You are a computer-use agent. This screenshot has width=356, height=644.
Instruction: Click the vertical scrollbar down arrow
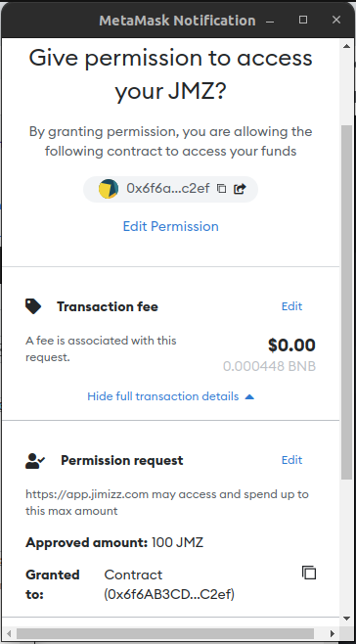click(346, 619)
